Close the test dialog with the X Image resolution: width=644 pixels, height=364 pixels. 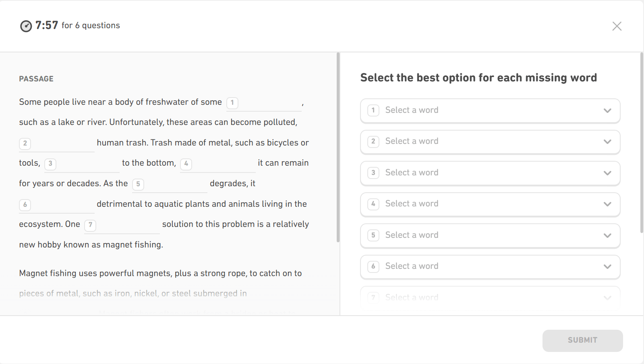(617, 26)
